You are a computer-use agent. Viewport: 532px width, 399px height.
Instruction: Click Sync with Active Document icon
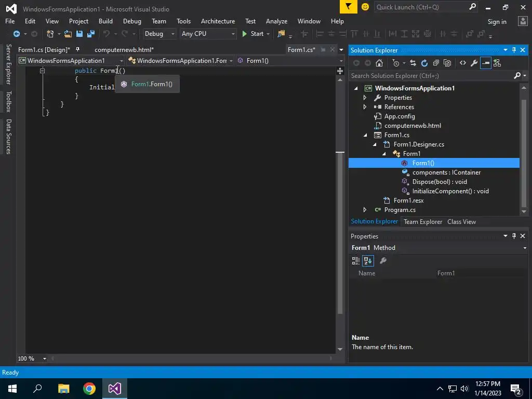coord(413,63)
